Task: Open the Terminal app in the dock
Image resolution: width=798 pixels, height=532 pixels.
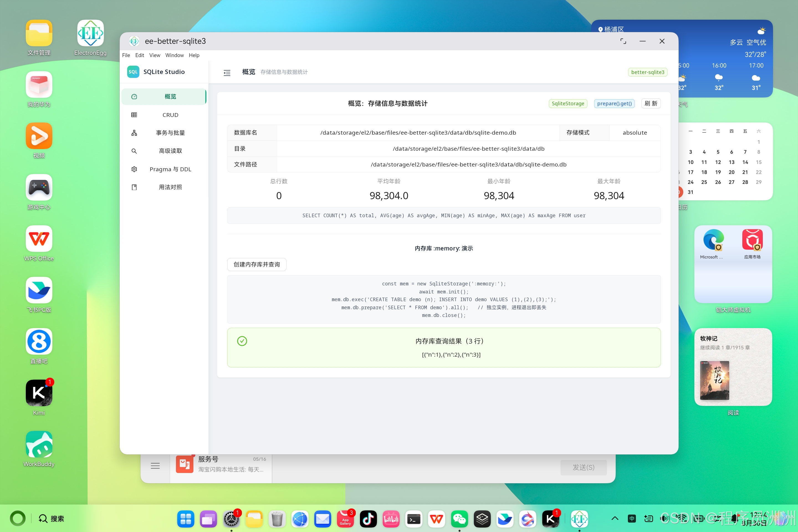Action: tap(414, 519)
